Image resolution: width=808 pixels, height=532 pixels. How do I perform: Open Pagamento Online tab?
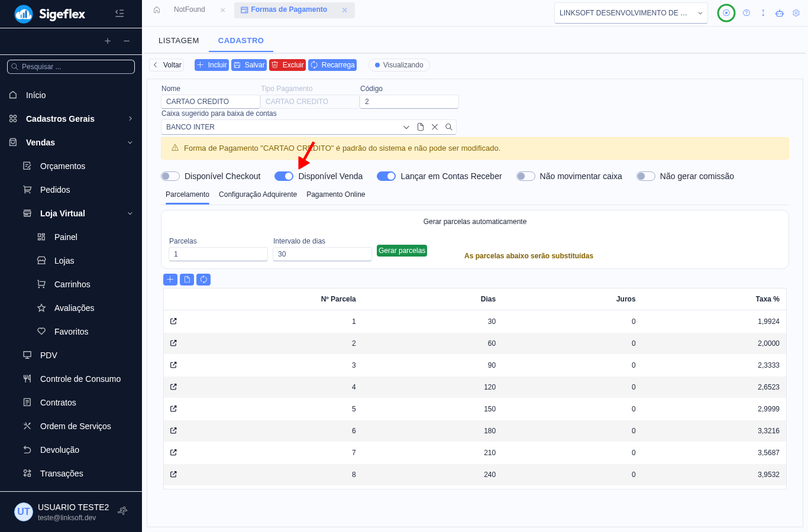[x=336, y=194]
